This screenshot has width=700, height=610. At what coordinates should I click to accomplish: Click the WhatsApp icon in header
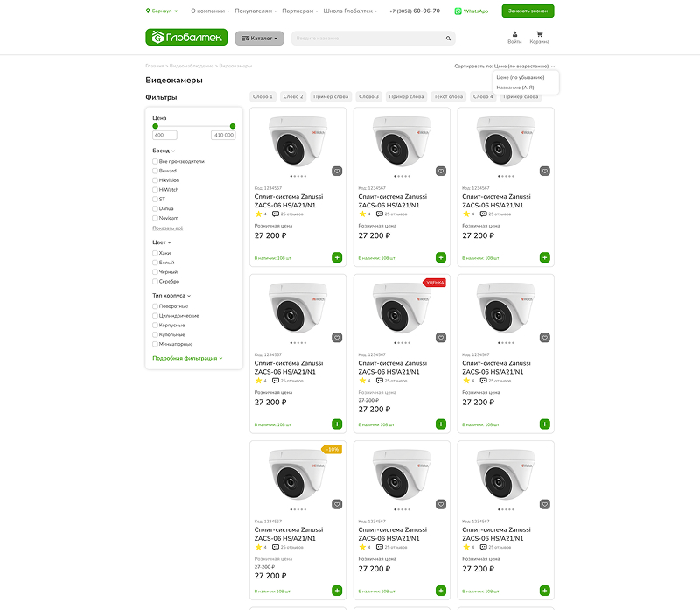tap(458, 11)
